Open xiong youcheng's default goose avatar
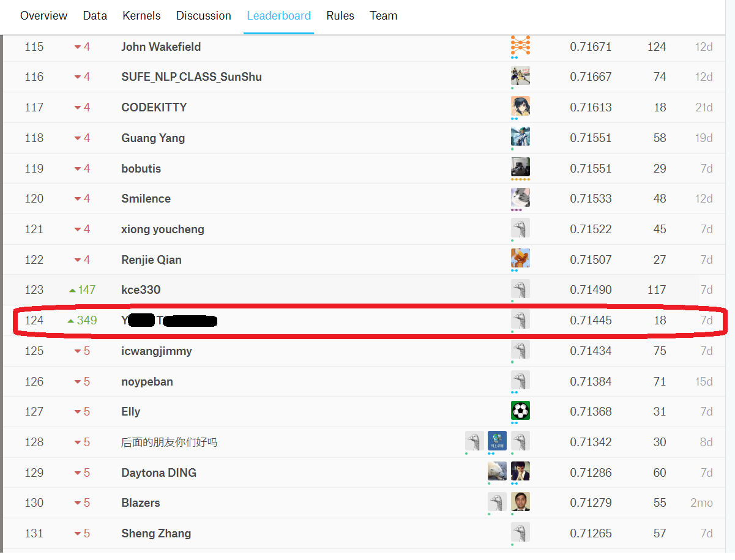The image size is (735, 560). pos(520,228)
